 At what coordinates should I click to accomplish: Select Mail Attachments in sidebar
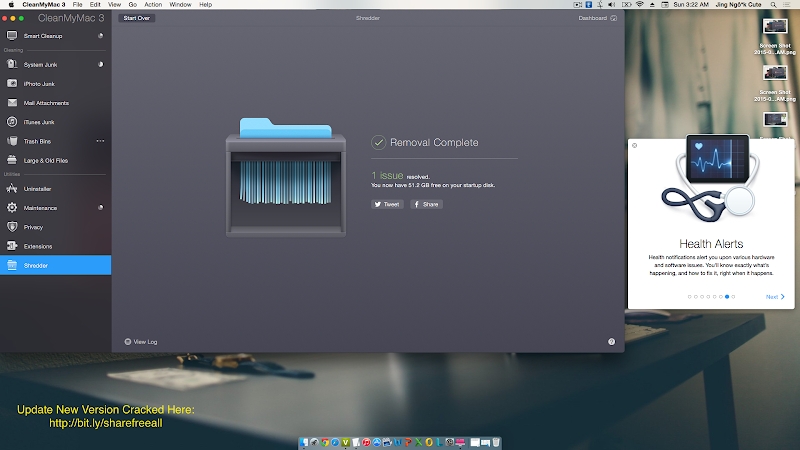[x=56, y=103]
